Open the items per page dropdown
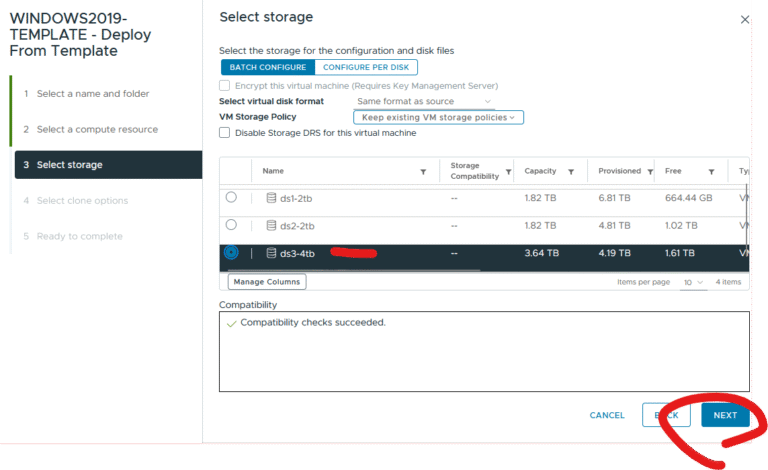Screen dimensions: 768x470 click(694, 283)
